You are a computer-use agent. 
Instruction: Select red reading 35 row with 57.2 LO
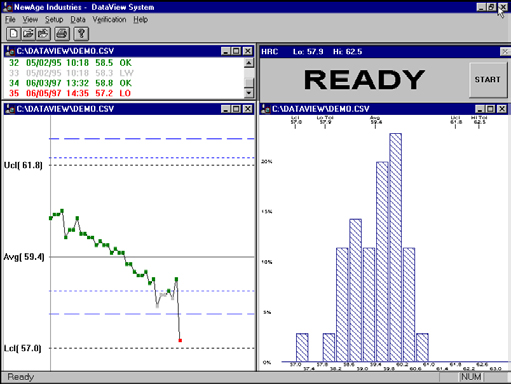[70, 93]
